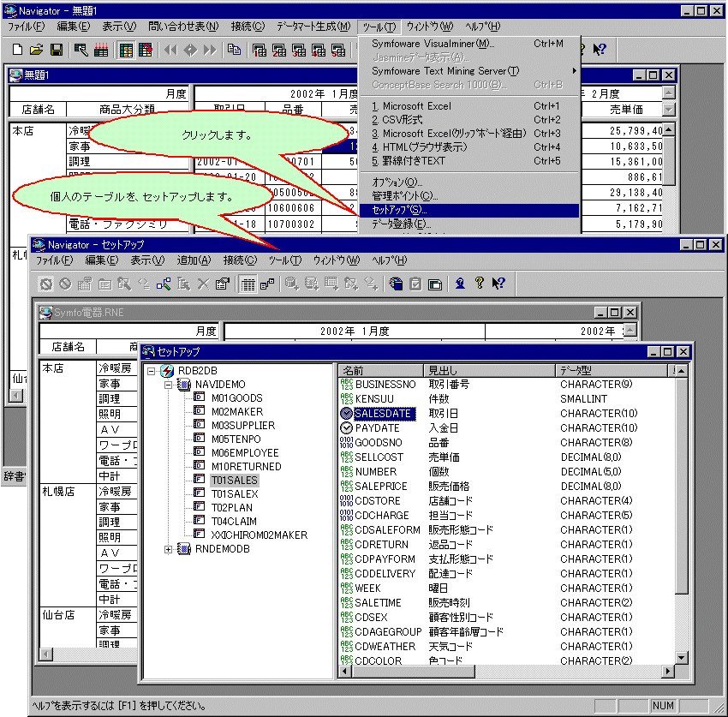Click the T01SALES table icon in tree
Viewport: 728px width, 717px height.
click(x=199, y=481)
